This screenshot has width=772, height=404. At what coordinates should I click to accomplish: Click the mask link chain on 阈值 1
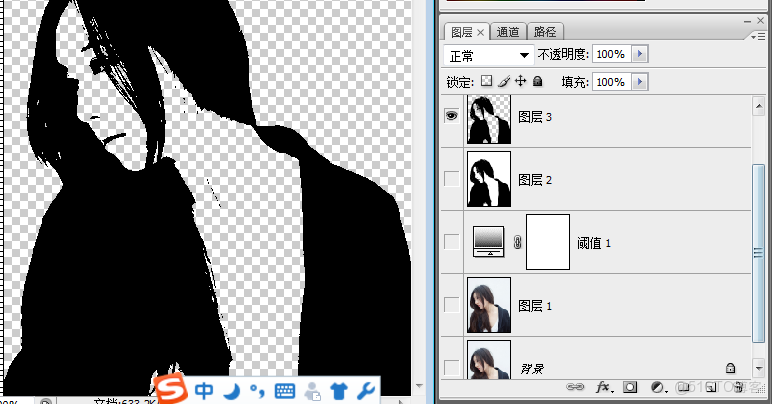(517, 242)
